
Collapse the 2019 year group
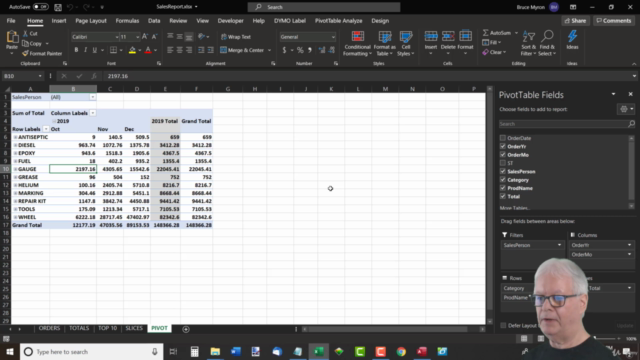coord(54,121)
